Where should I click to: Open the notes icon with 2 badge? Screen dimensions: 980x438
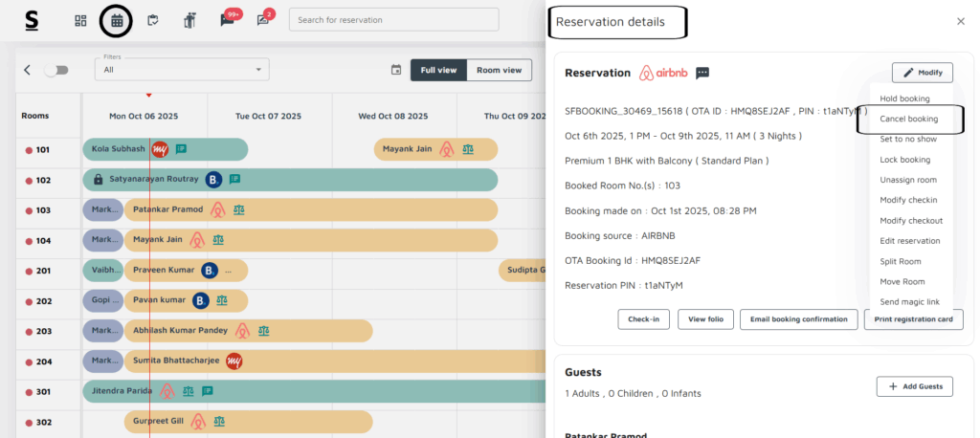coord(263,20)
